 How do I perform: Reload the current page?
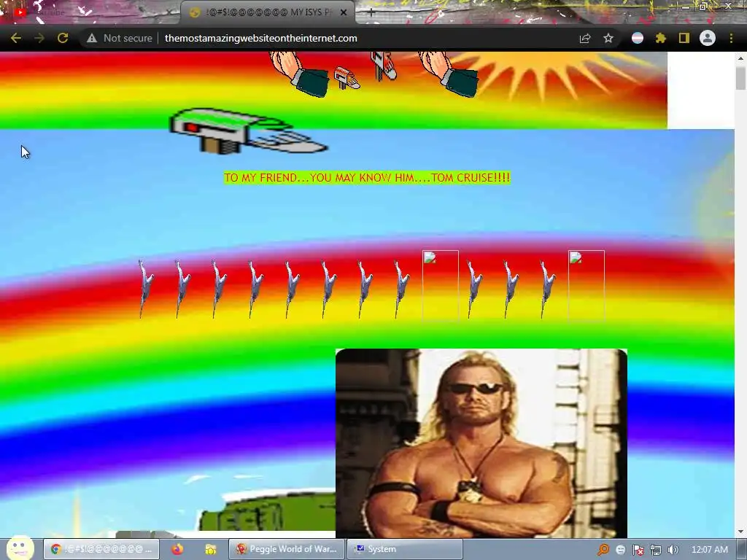[x=63, y=38]
